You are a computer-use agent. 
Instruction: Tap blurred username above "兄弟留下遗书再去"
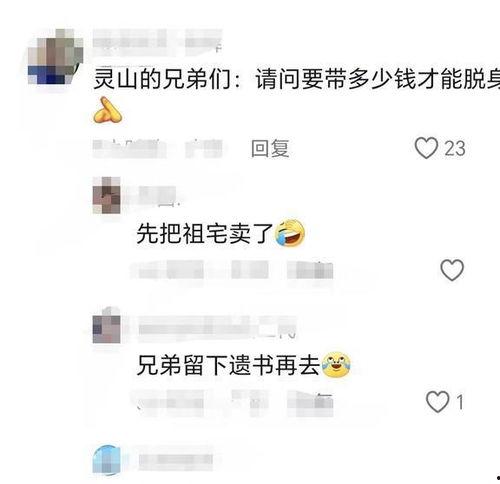pos(217,328)
